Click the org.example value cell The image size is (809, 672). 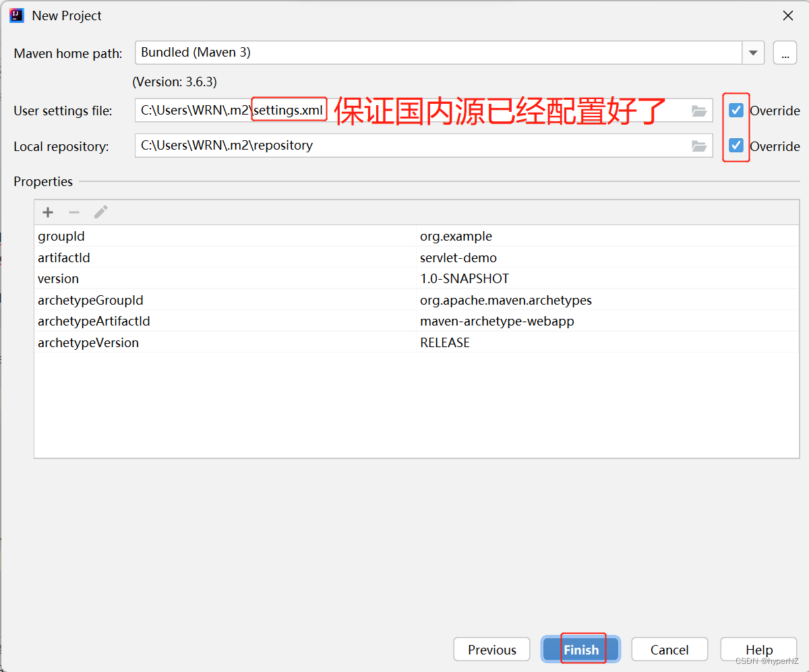click(x=607, y=237)
